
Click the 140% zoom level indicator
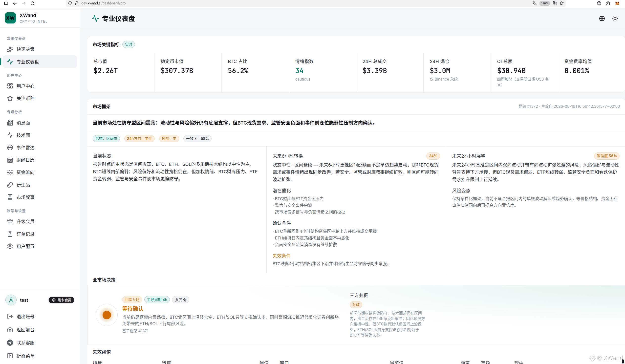point(544,3)
